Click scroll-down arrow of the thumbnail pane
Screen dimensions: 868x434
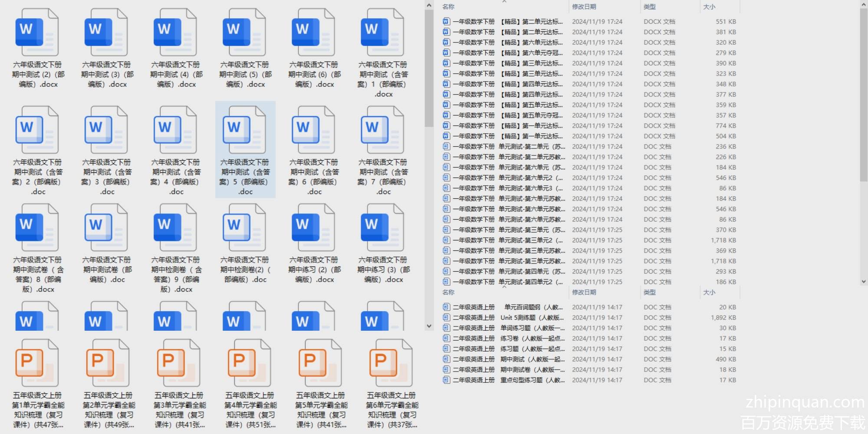point(429,326)
